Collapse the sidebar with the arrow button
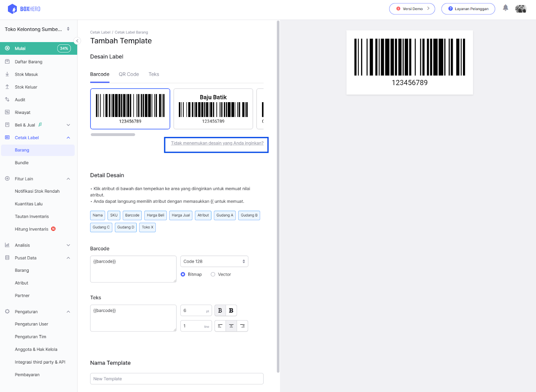Viewport: 536px width, 392px height. (x=77, y=41)
